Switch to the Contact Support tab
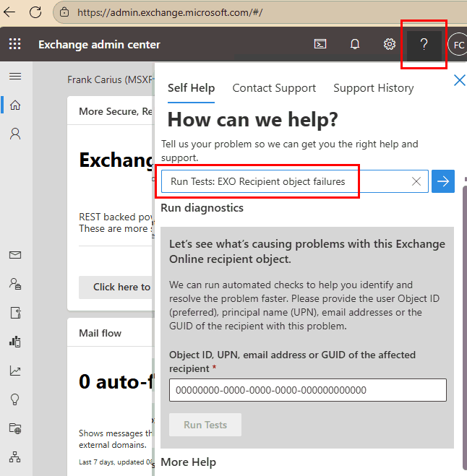The width and height of the screenshot is (467, 476). (274, 88)
